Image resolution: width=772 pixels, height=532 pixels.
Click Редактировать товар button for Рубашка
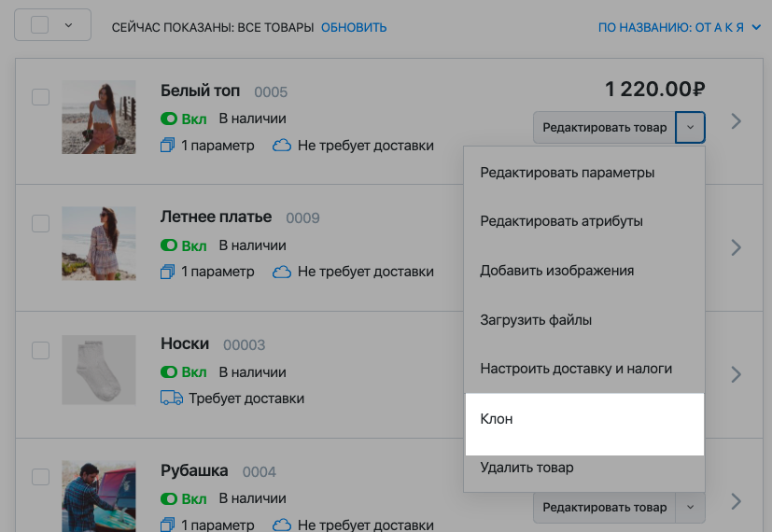coord(605,508)
